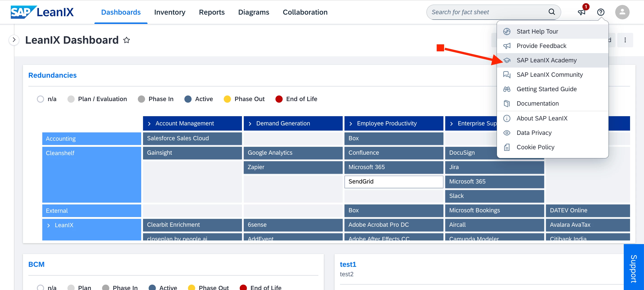Expand the Account Management column

pyautogui.click(x=149, y=123)
